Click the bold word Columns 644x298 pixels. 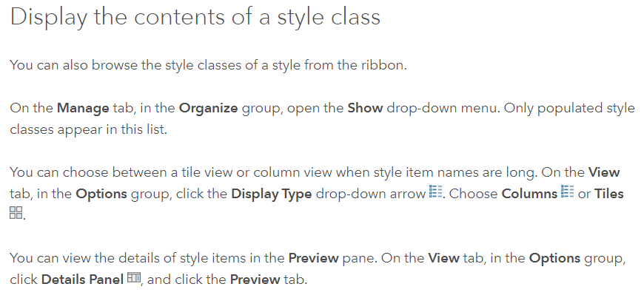[x=529, y=194]
